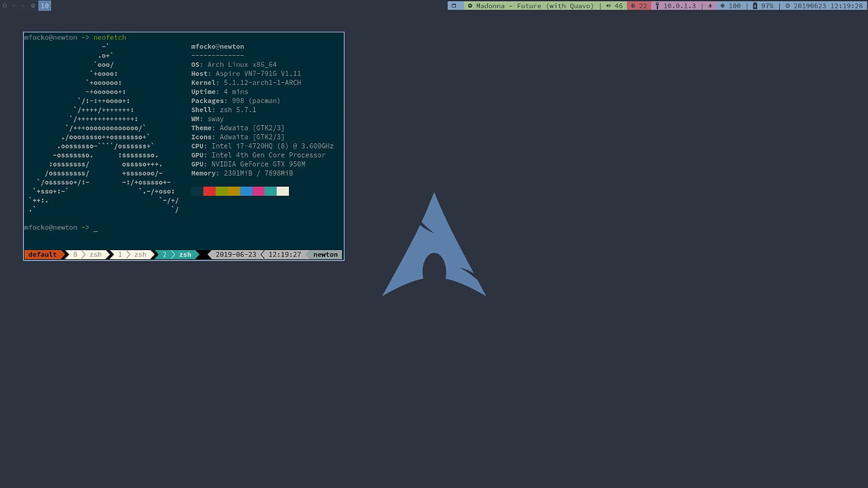Toggle the tiling layout icon at top left
This screenshot has height=488, width=868.
click(454, 6)
